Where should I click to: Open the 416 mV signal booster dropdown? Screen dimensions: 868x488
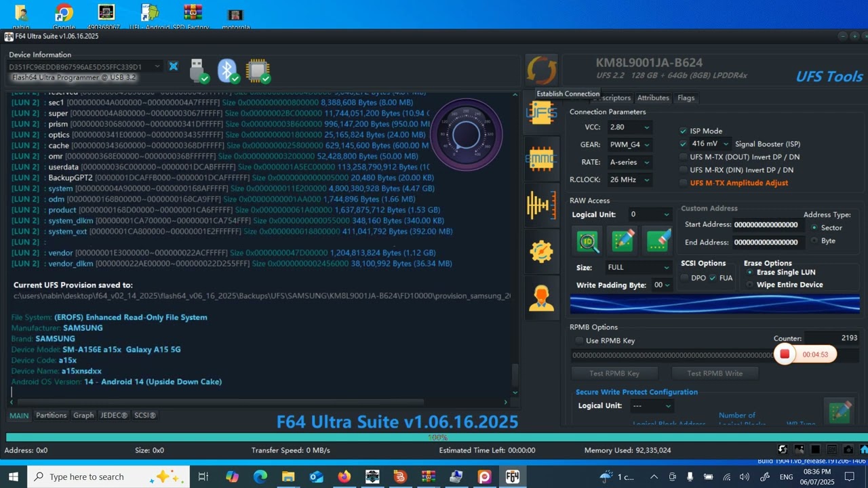(710, 144)
